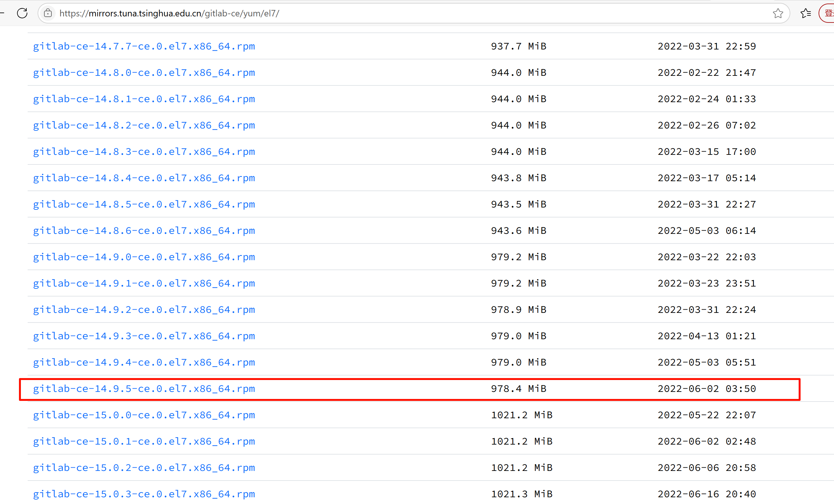Open gitlab-ce-15.0.0-ce.0.el7.x86_64.rpm
The width and height of the screenshot is (834, 504).
(x=144, y=416)
